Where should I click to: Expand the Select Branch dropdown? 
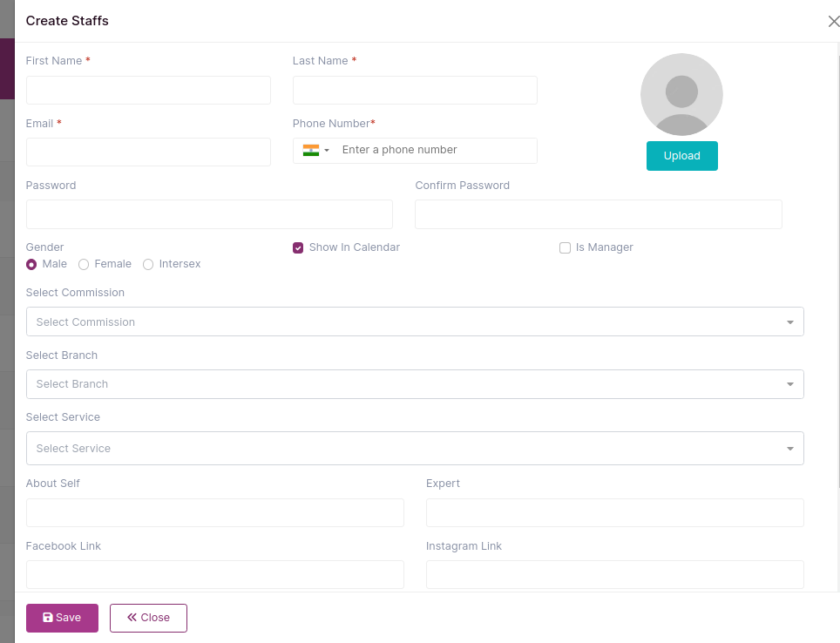415,384
